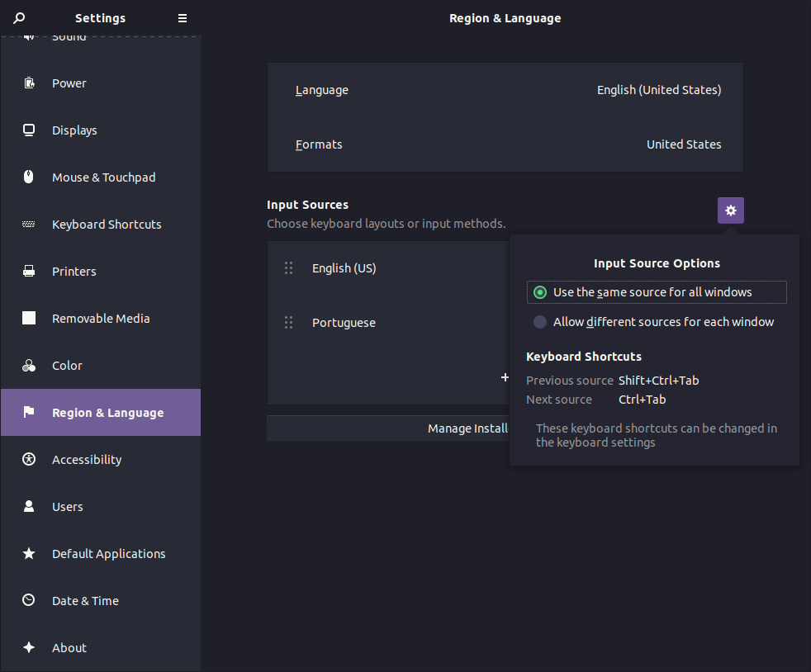Select the English (US) input source row
811x672 pixels.
(x=388, y=267)
